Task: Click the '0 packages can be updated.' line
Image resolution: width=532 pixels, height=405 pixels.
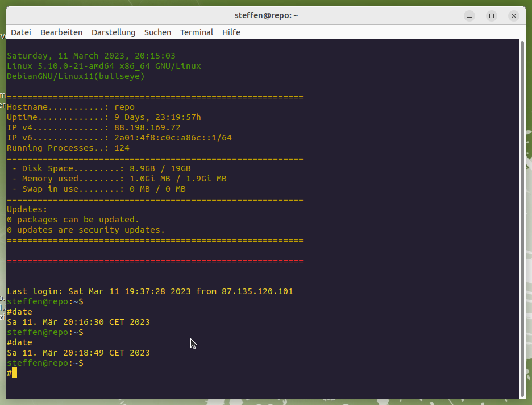Action: 73,220
